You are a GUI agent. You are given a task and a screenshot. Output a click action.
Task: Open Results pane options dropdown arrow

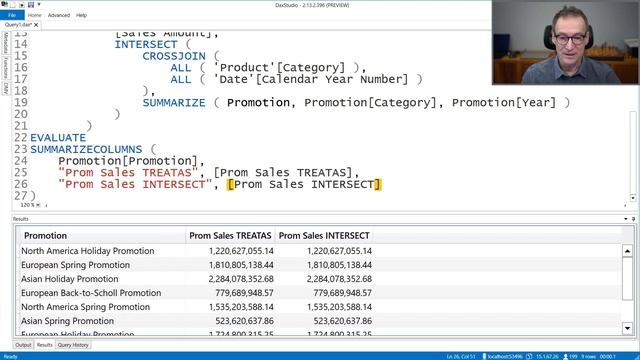(x=626, y=219)
